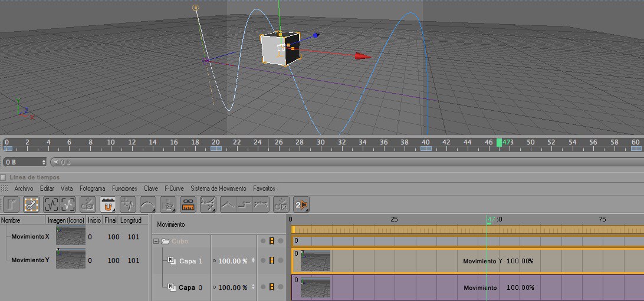Click the Capa 1 motion layer icon
Screen dimensions: 644x301
[172, 261]
